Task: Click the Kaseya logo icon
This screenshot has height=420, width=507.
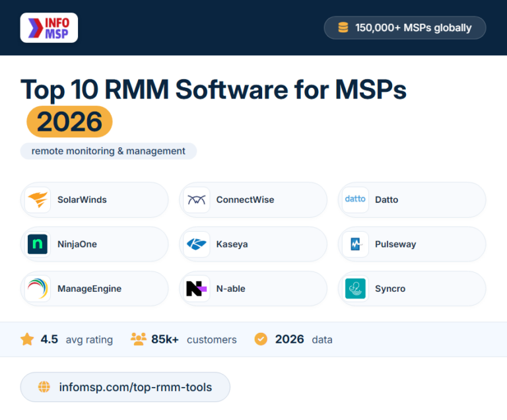Action: click(x=197, y=244)
